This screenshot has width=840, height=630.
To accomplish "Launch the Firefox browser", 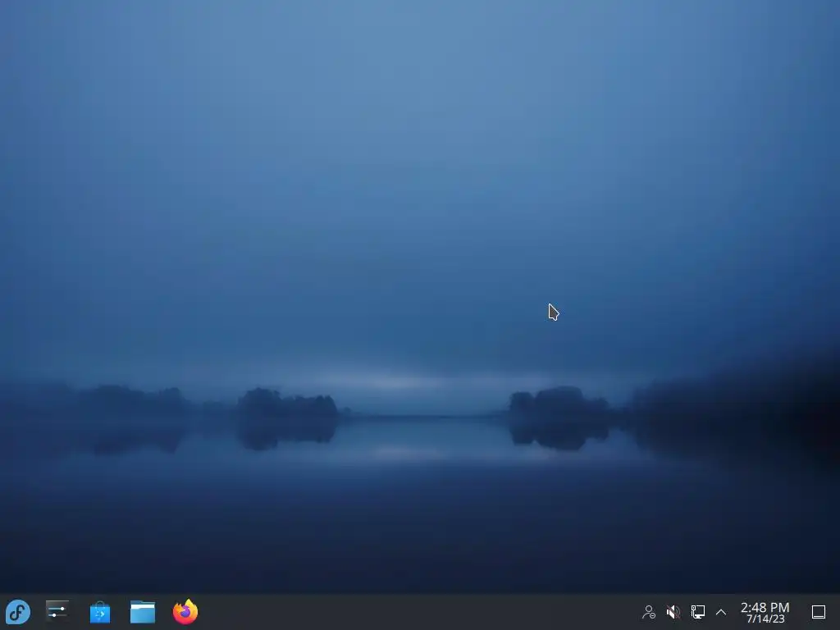I will (x=185, y=612).
